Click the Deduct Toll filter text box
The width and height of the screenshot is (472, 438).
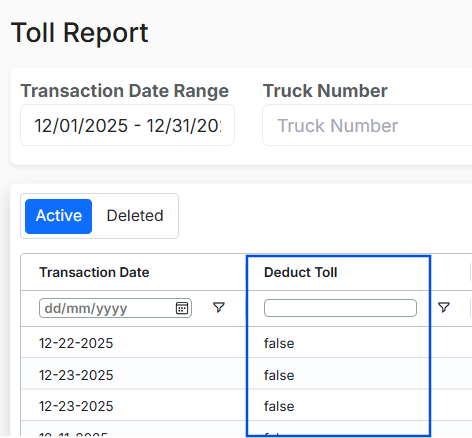(340, 308)
